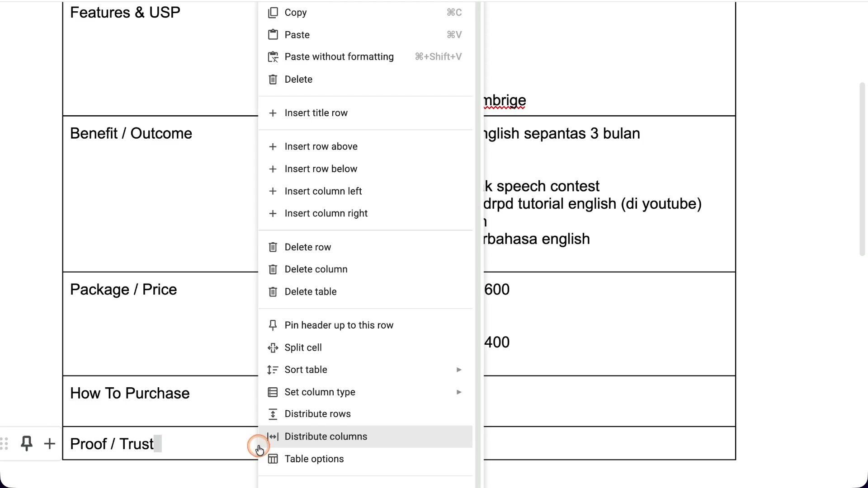The width and height of the screenshot is (868, 488).
Task: Choose Insert column left
Action: (x=365, y=191)
